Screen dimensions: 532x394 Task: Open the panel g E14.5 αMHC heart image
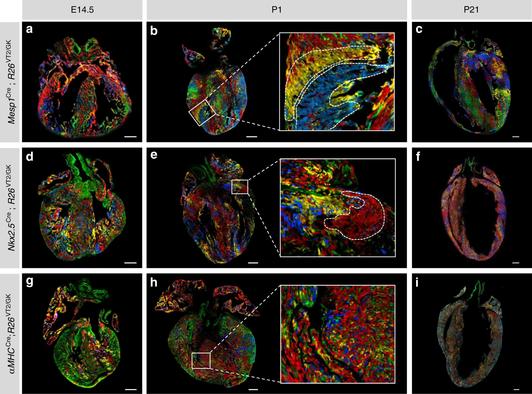pos(82,333)
